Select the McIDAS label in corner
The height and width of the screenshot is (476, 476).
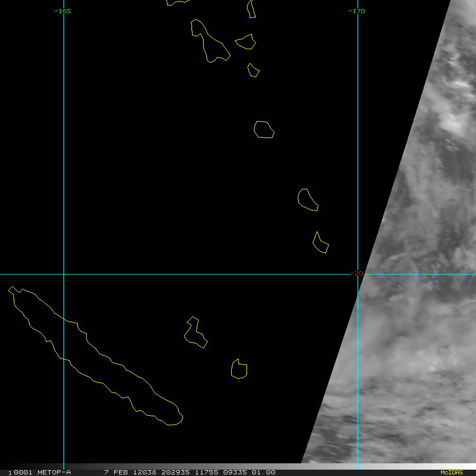click(x=452, y=472)
